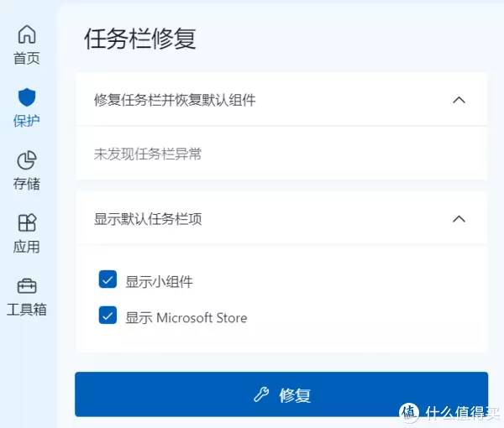
Task: Uncheck the 显示小组件 checkbox
Action: [x=108, y=279]
